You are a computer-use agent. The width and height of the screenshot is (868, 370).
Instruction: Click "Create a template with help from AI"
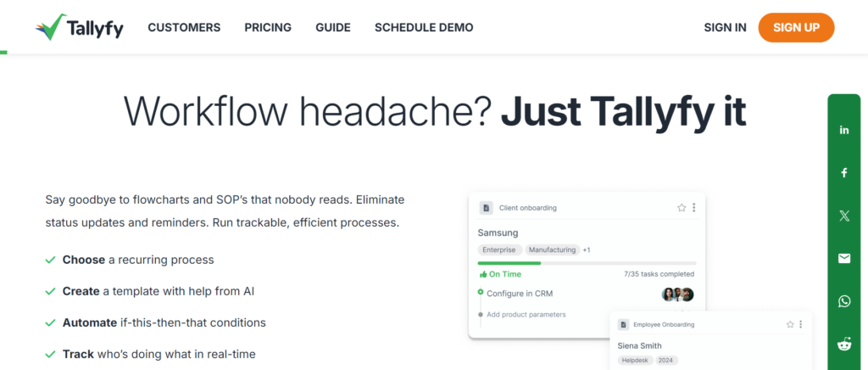tap(159, 291)
